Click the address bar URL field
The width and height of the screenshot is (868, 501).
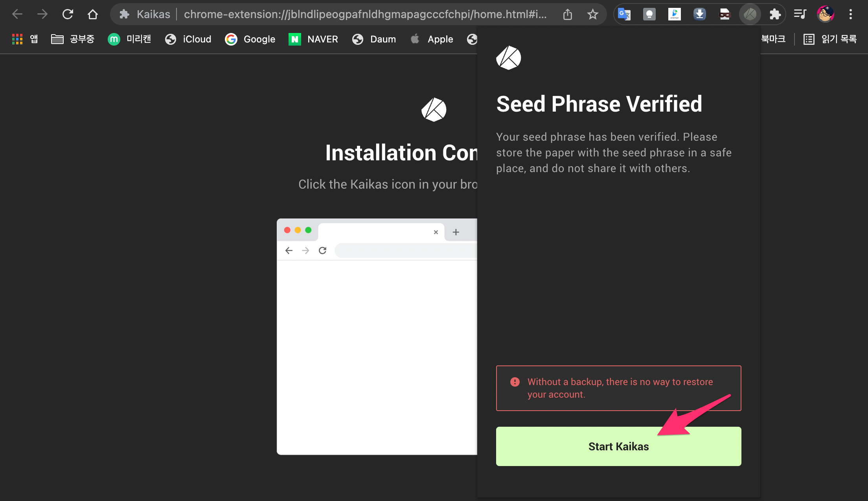tap(365, 15)
